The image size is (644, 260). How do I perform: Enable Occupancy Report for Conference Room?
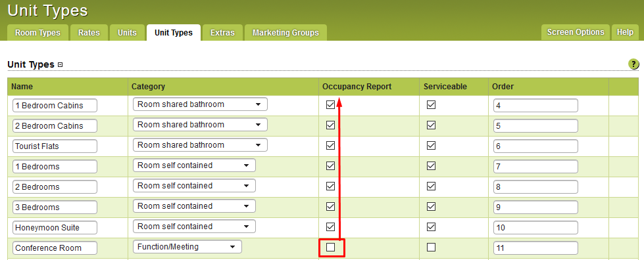coord(330,248)
